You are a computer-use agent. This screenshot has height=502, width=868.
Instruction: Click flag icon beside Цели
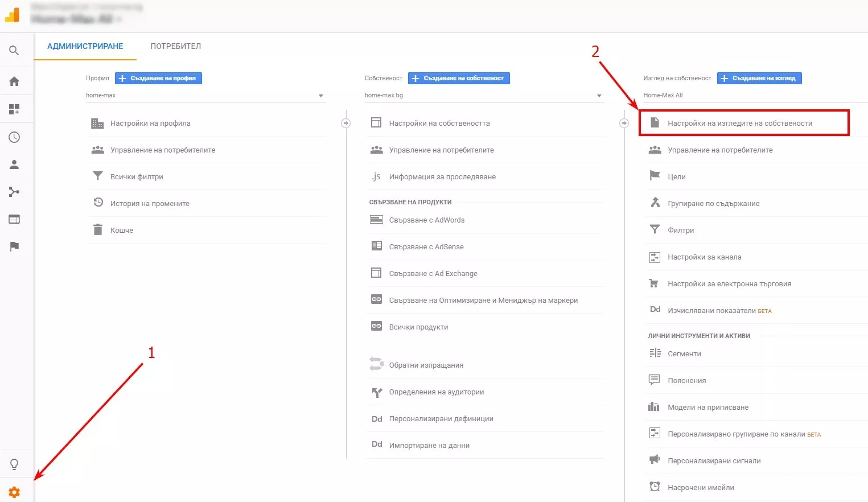(655, 176)
